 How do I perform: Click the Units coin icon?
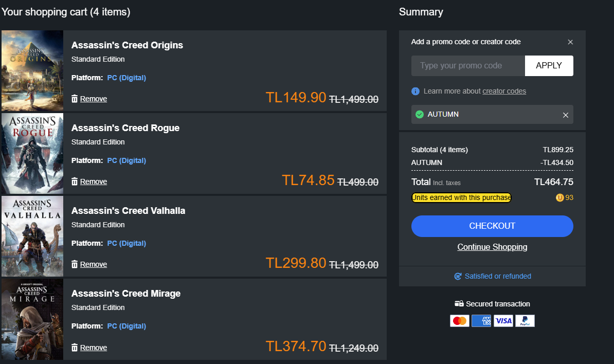[560, 198]
